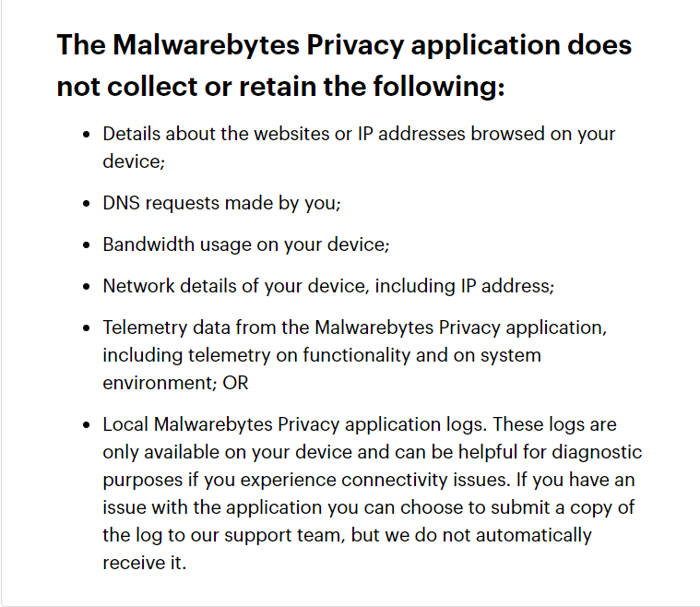The image size is (700, 607).
Task: Click 'Network details of your device' item
Action: coord(328,286)
